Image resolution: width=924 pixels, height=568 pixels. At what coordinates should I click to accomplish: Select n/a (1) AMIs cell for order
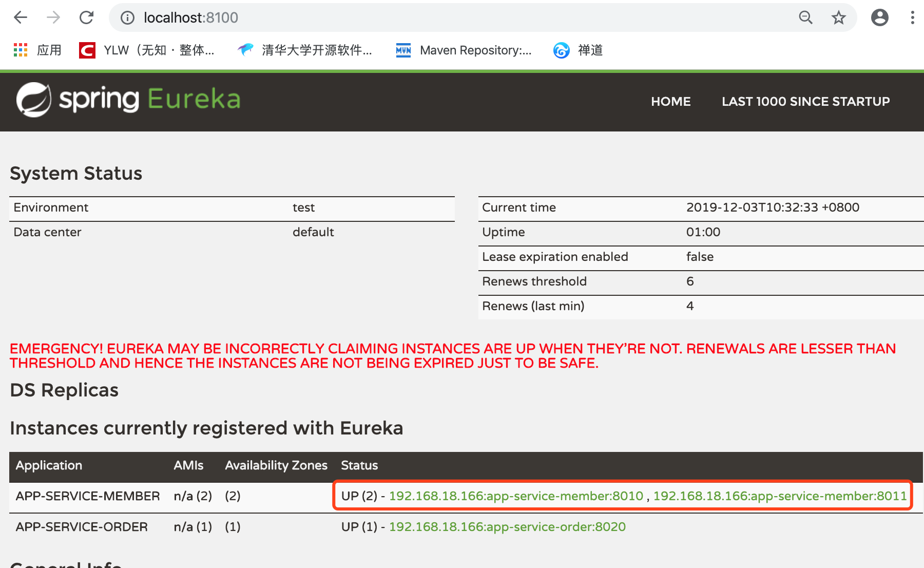point(192,526)
